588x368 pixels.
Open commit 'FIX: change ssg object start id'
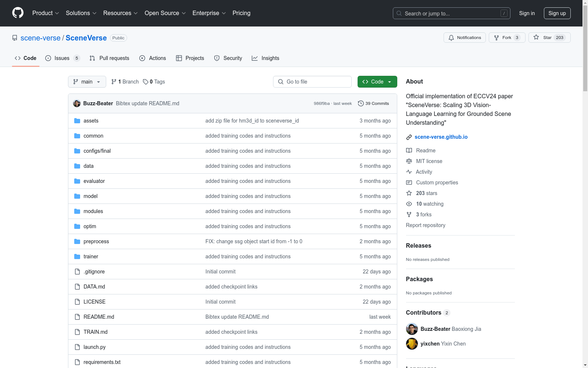[254, 241]
